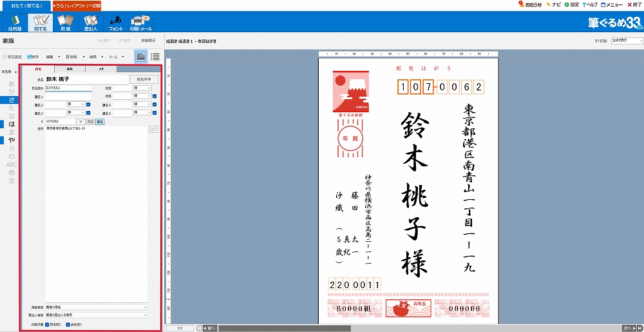Go to next record with 次へ
Viewport: 644px width, 332px height.
627,328
